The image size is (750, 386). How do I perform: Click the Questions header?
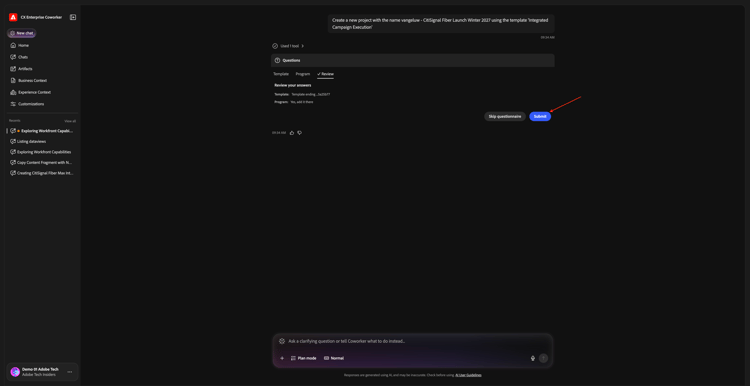tap(412, 60)
